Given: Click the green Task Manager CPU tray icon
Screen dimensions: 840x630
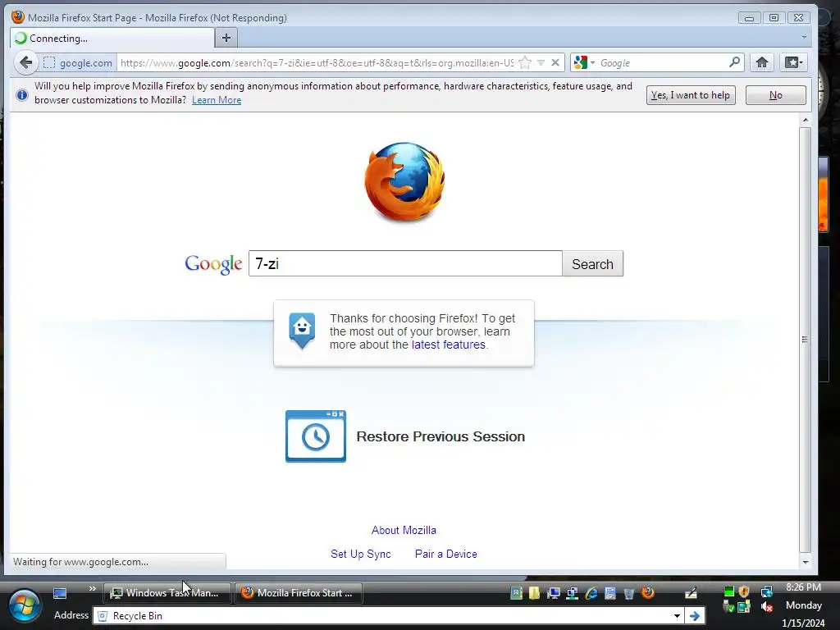Looking at the screenshot, I should 728,591.
